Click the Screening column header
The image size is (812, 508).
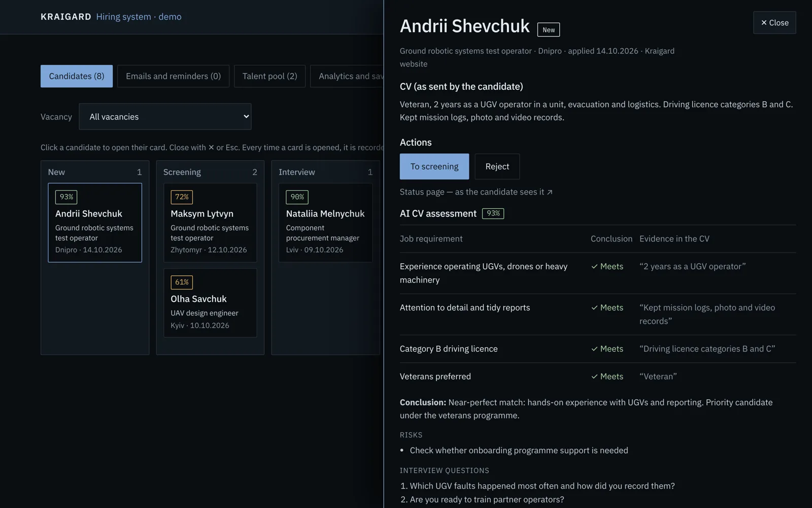pos(182,172)
